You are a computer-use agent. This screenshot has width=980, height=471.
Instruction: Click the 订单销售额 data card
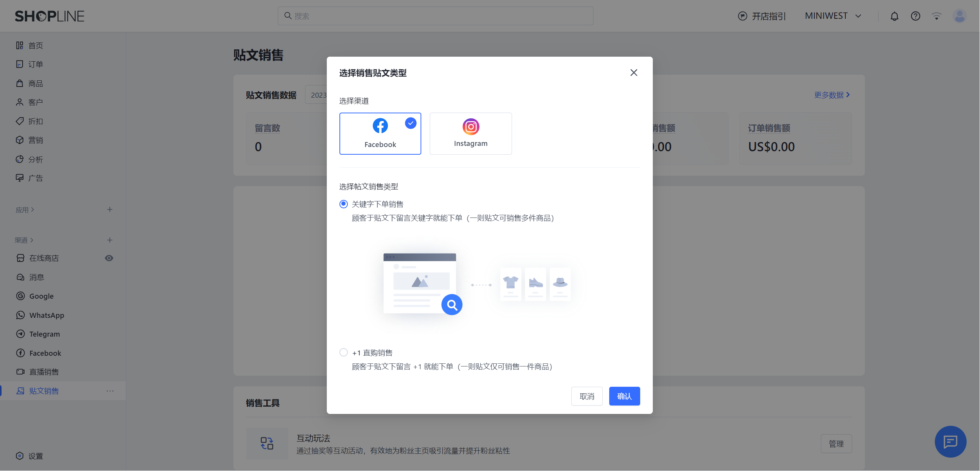click(x=796, y=138)
